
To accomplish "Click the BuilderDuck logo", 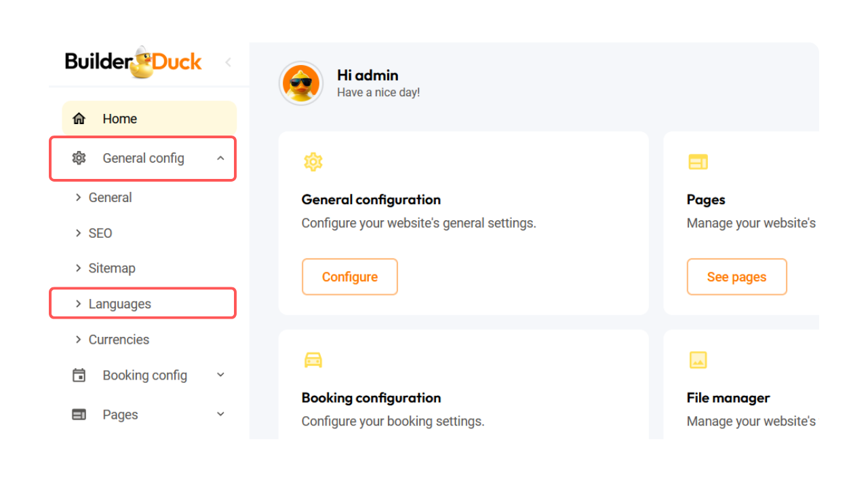I will (x=134, y=62).
